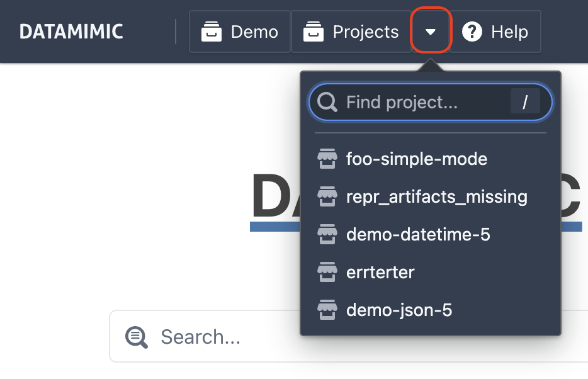Click the store icon beside demo-json-5
Screen dimensions: 588x379
click(x=327, y=310)
